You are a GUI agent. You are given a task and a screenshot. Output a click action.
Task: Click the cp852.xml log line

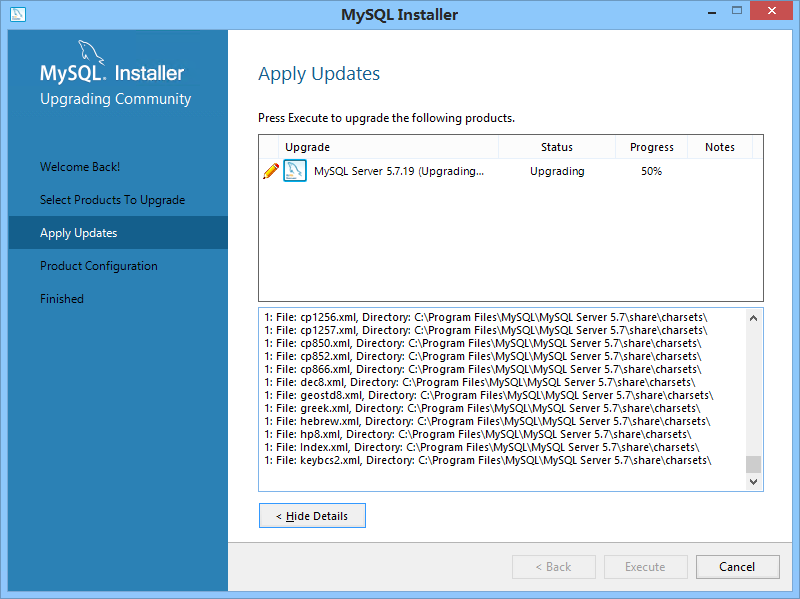click(x=483, y=357)
